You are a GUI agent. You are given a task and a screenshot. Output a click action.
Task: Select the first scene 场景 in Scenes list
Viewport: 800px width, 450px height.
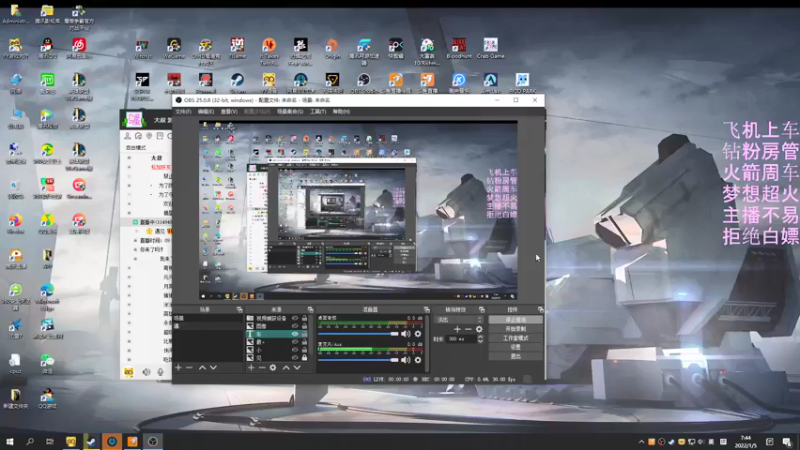pos(208,318)
